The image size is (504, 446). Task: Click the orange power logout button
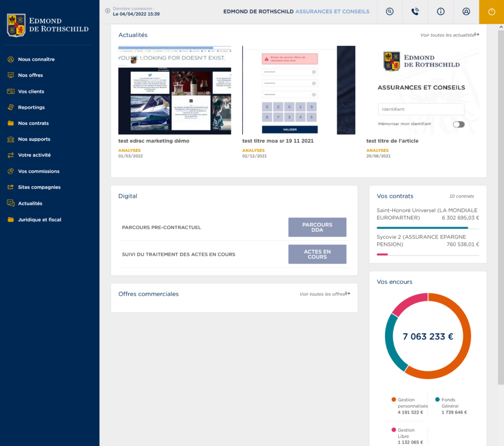[491, 12]
